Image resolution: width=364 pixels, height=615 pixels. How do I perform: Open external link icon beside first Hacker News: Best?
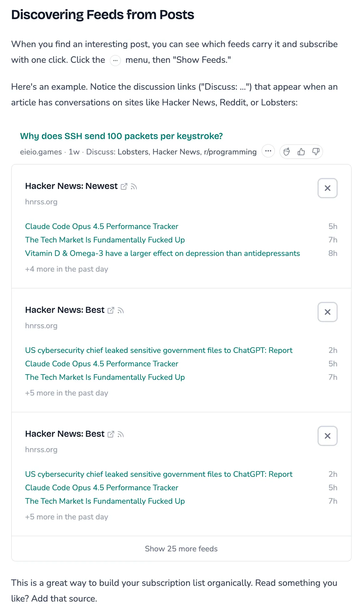(111, 310)
